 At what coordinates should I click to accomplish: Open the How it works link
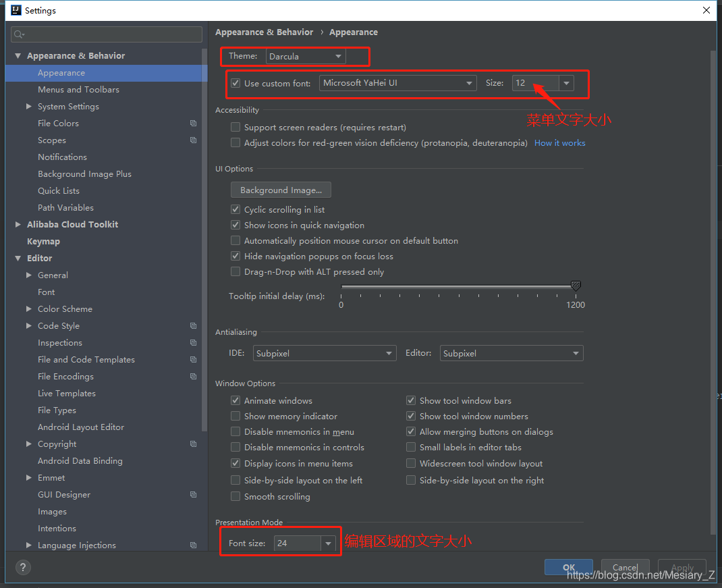point(559,143)
